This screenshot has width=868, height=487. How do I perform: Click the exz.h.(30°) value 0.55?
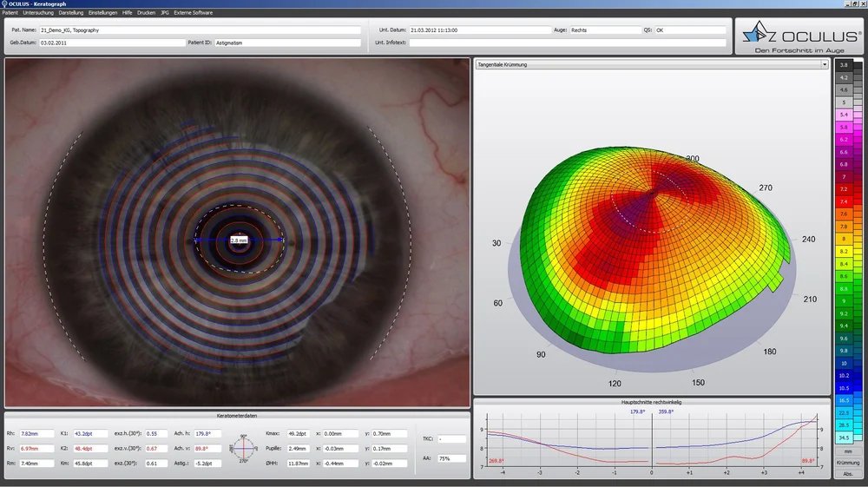click(156, 434)
